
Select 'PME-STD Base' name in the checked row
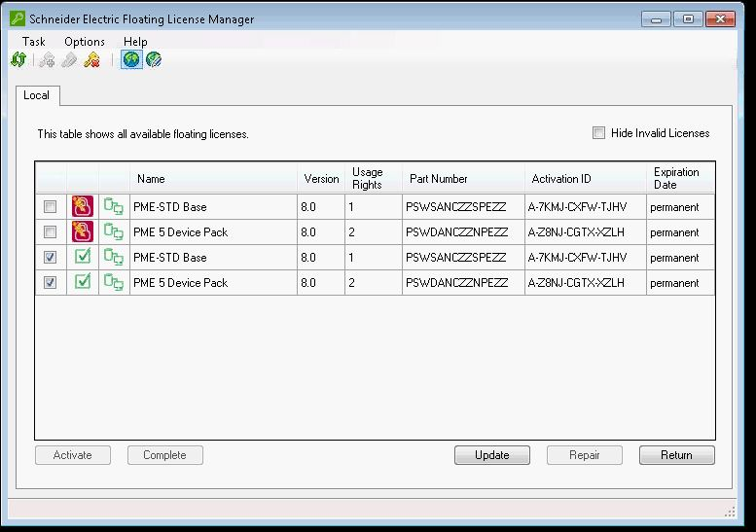(x=169, y=258)
